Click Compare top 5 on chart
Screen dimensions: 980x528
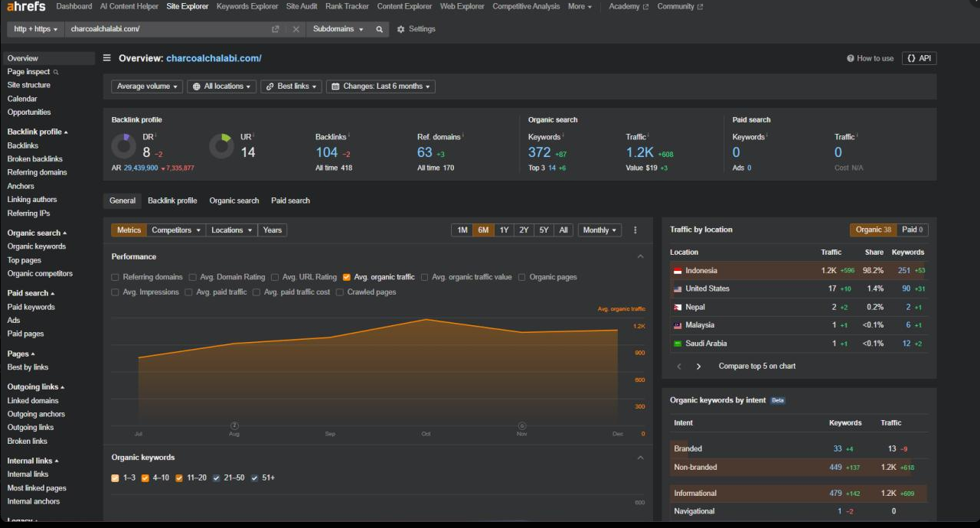(x=757, y=367)
